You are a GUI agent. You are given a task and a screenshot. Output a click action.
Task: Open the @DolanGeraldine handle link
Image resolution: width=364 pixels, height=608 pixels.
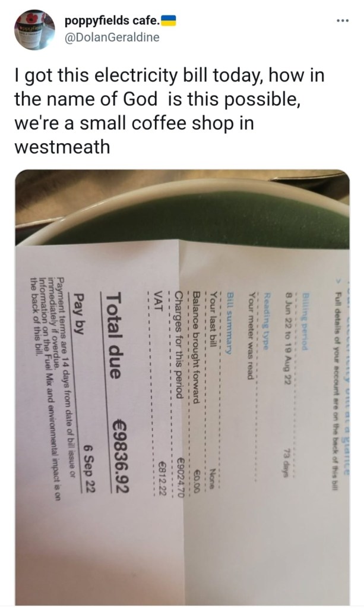pos(112,37)
